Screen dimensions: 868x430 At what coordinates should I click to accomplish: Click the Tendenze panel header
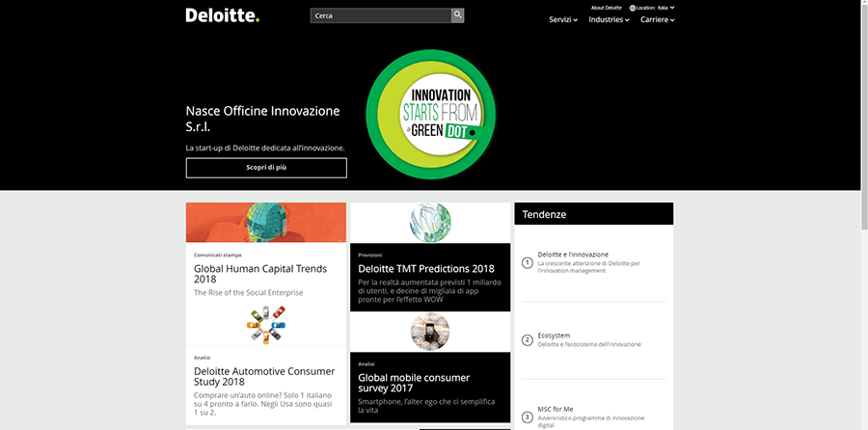[594, 214]
